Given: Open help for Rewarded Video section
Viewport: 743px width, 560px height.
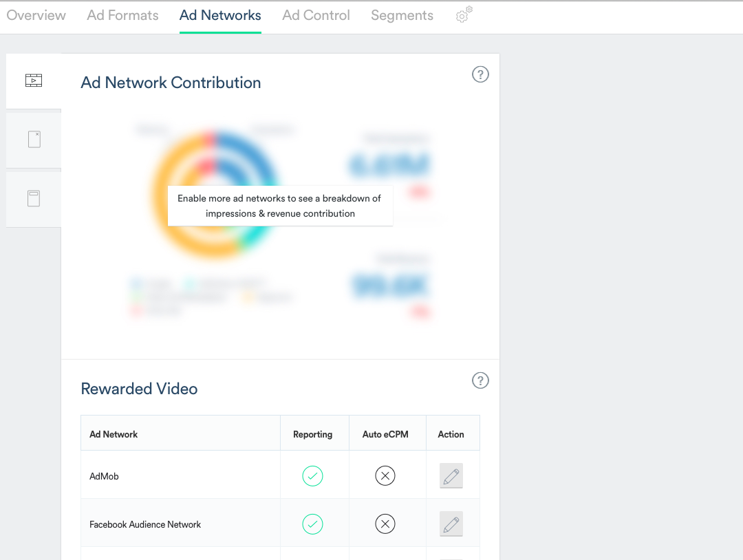Looking at the screenshot, I should (x=480, y=380).
